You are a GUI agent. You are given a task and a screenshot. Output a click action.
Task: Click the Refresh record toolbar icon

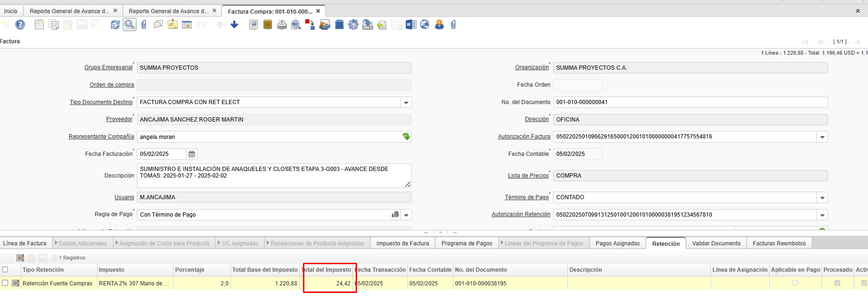(115, 24)
